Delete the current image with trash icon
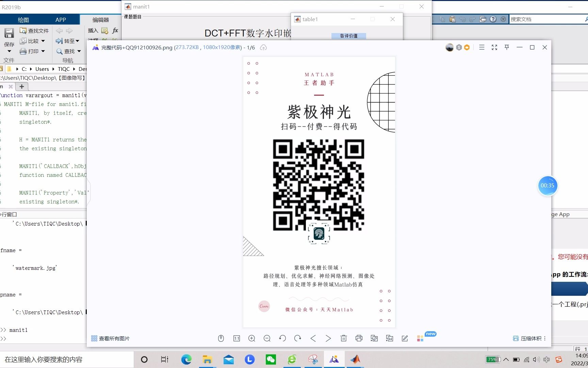Screen dimensions: 588x368 pos(344,338)
